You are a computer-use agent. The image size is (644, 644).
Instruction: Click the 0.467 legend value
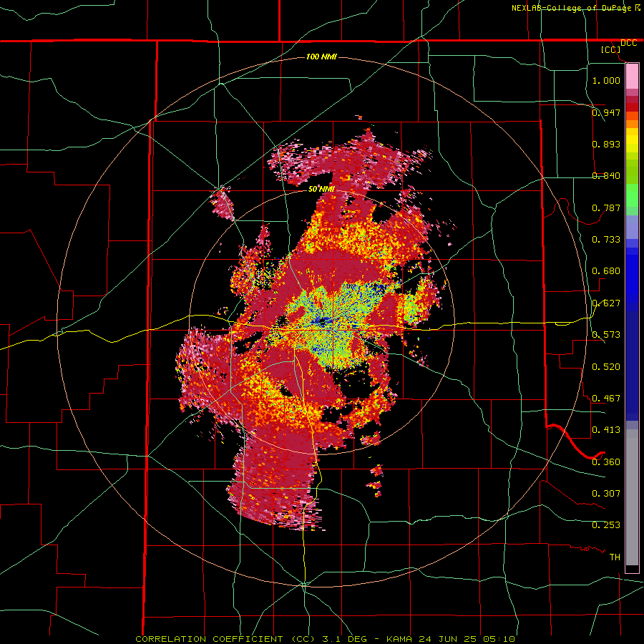point(606,399)
